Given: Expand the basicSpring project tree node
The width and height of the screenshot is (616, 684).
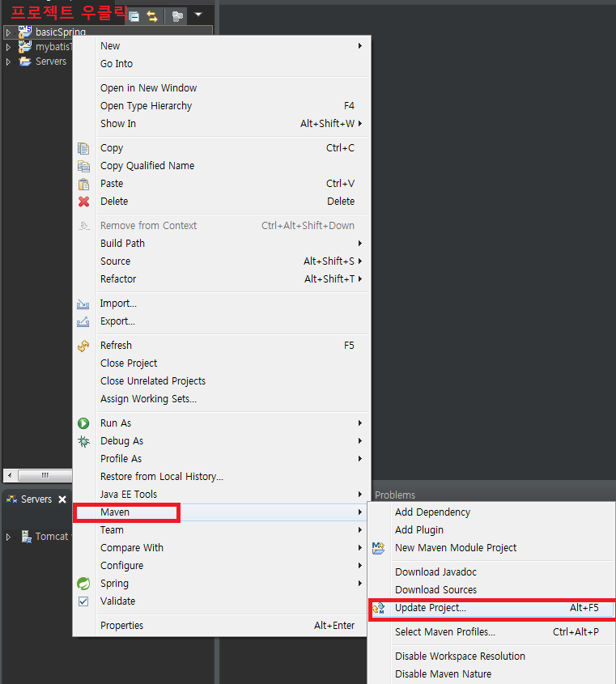Looking at the screenshot, I should pyautogui.click(x=8, y=32).
